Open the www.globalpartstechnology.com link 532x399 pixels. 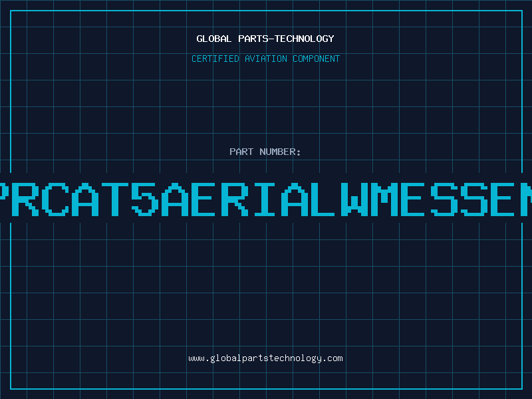tap(265, 358)
